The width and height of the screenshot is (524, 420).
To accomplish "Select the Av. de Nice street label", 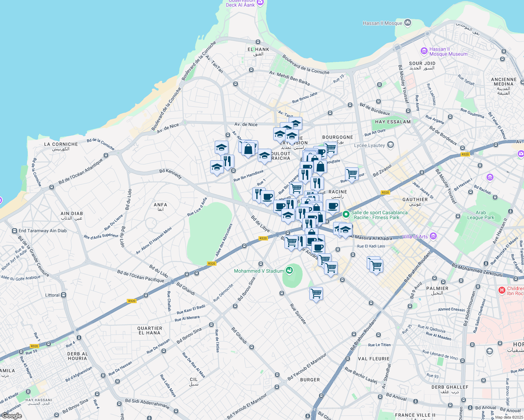I will click(x=246, y=124).
